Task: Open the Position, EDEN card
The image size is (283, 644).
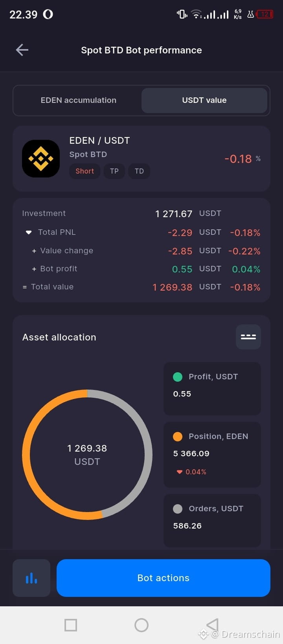Action: [x=212, y=454]
